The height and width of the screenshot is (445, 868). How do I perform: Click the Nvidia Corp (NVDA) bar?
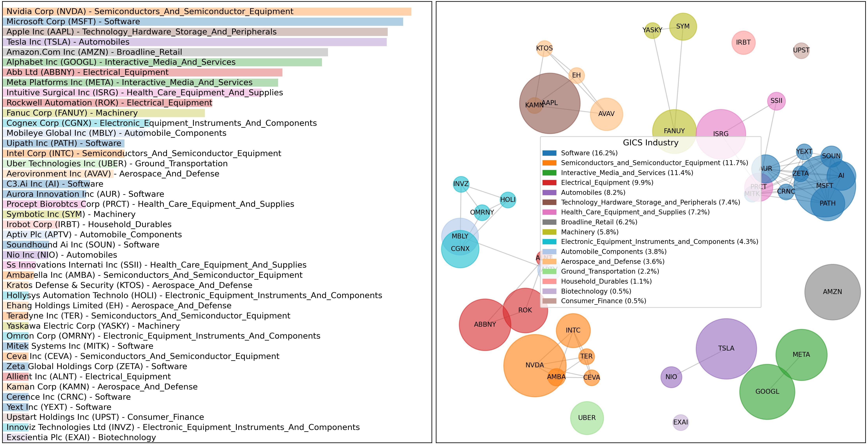tap(206, 12)
